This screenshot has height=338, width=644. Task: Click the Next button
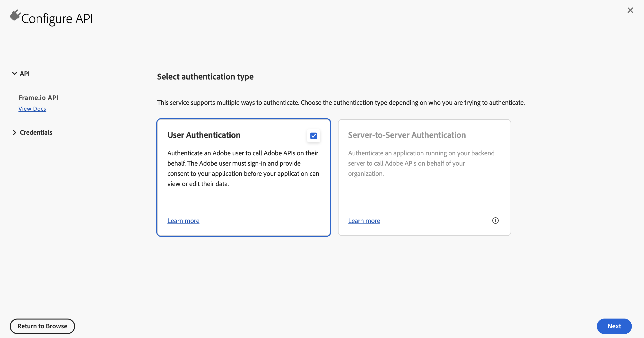tap(614, 326)
